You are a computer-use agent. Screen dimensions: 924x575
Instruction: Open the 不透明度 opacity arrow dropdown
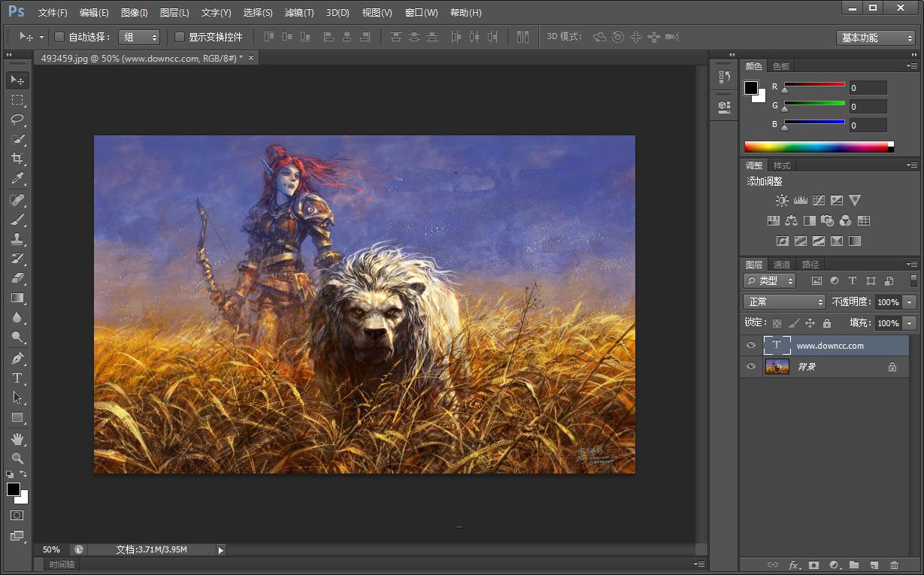click(910, 301)
